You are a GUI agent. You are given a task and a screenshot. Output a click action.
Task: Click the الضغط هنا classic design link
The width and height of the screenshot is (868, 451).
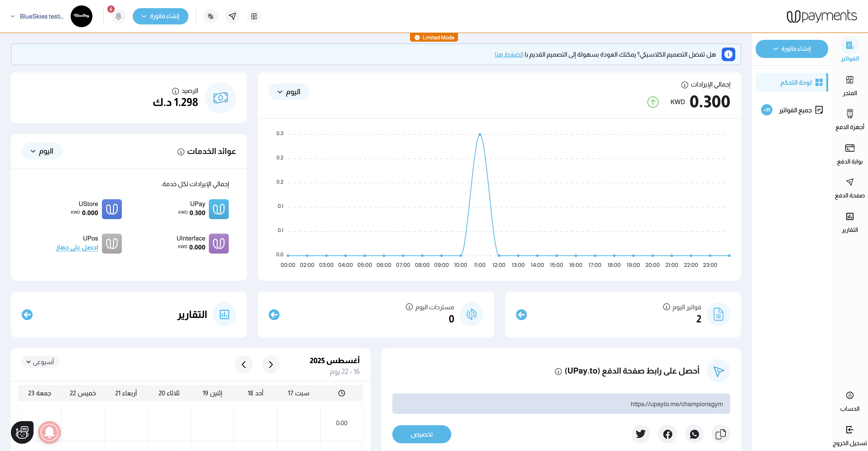pos(509,54)
